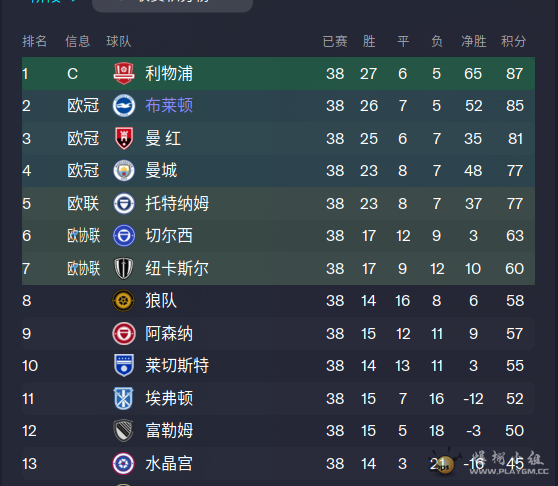Screen dimensions: 558x486
Task: Open the 阿森纳 red badge
Action: pos(123,334)
